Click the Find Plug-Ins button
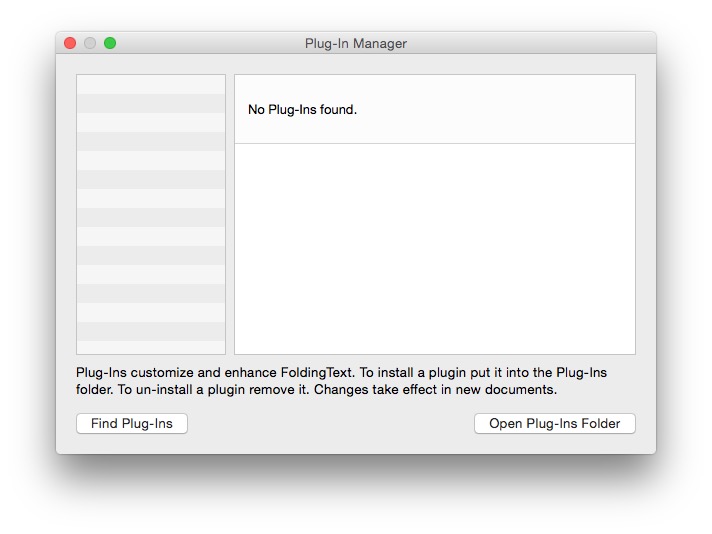The image size is (712, 534). click(x=132, y=424)
